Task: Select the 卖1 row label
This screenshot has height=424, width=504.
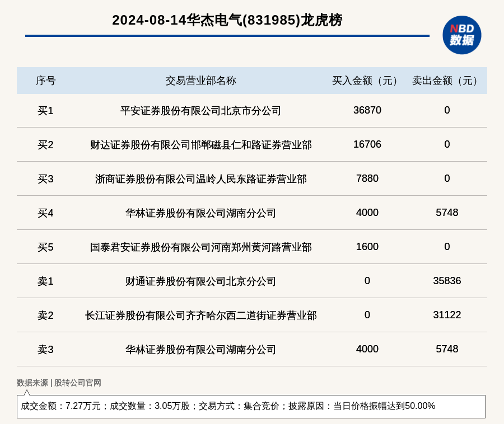Action: pos(46,281)
